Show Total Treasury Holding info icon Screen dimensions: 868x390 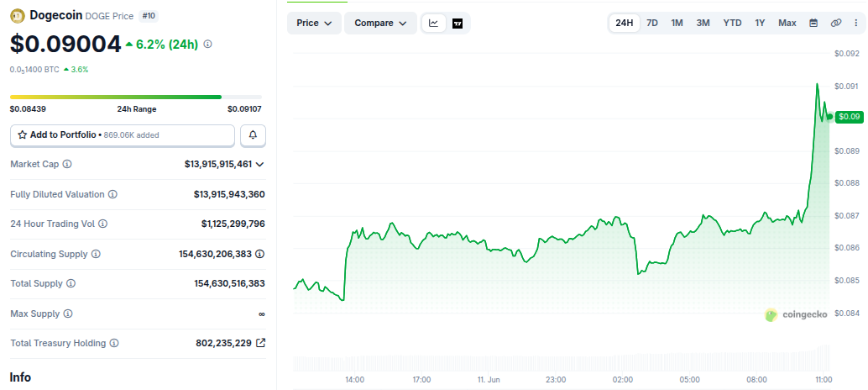click(113, 344)
